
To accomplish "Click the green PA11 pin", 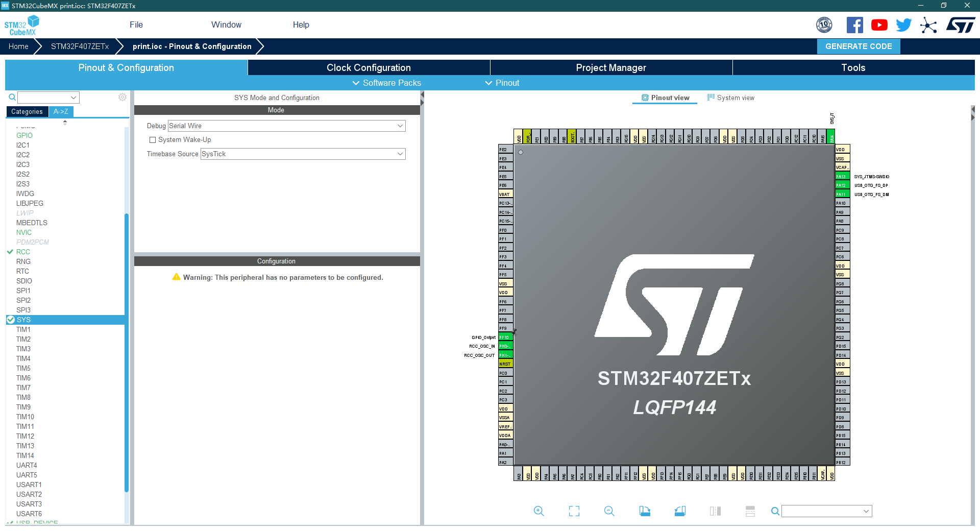I will click(x=842, y=194).
